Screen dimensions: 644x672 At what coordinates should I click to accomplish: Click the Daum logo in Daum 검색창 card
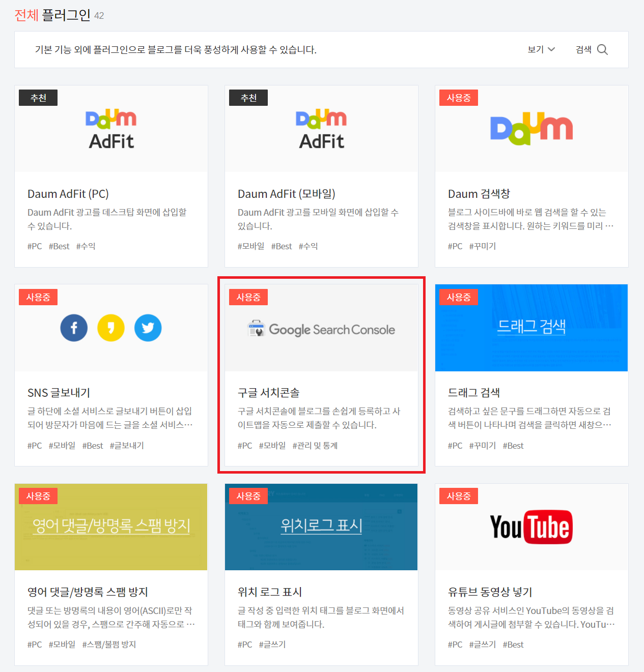531,129
